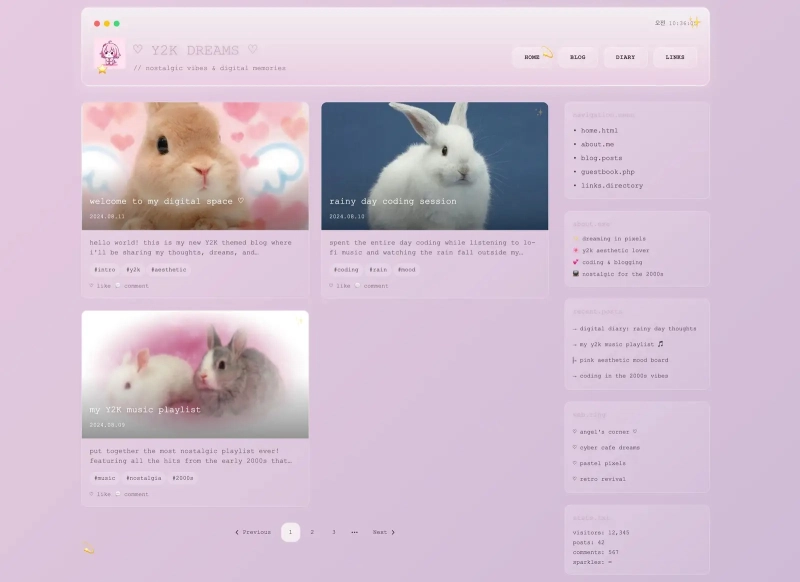Go to the LINKS nav tab

point(675,57)
